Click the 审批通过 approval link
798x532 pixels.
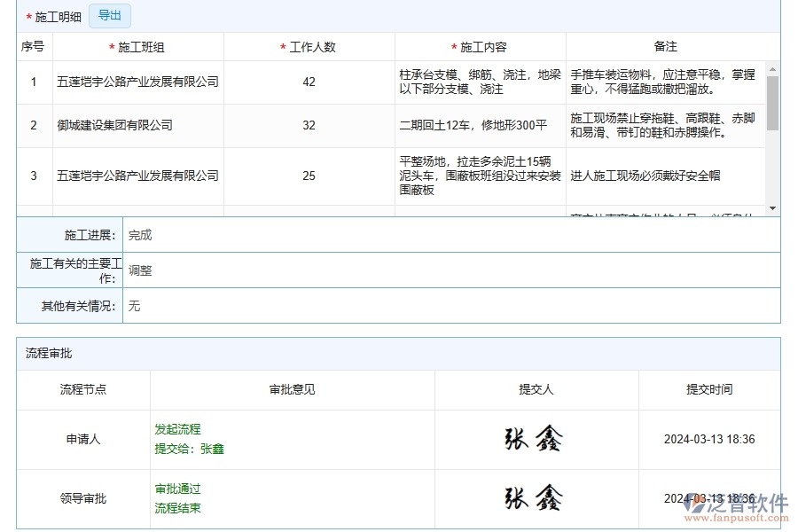176,489
